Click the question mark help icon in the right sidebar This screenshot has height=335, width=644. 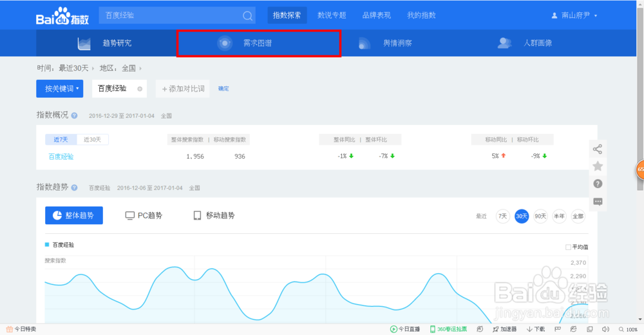pos(598,184)
